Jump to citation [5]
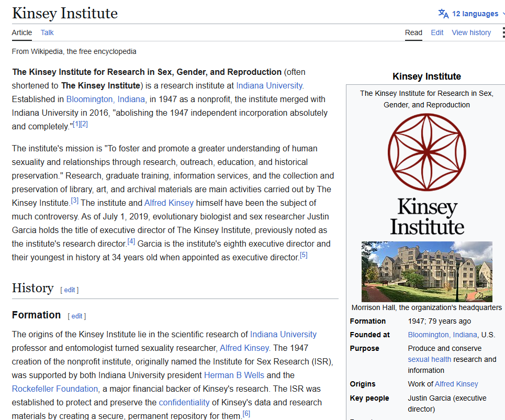The height and width of the screenshot is (420, 505). pyautogui.click(x=304, y=255)
